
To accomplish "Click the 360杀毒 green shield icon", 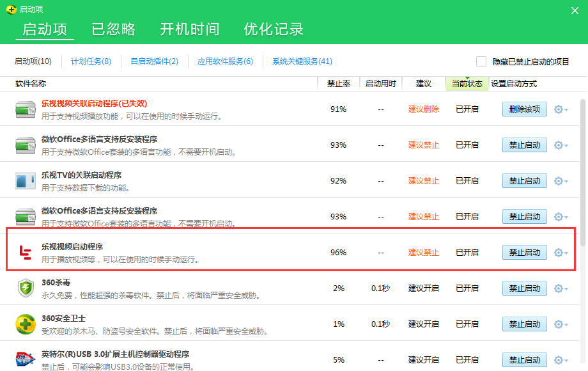I will click(x=25, y=288).
